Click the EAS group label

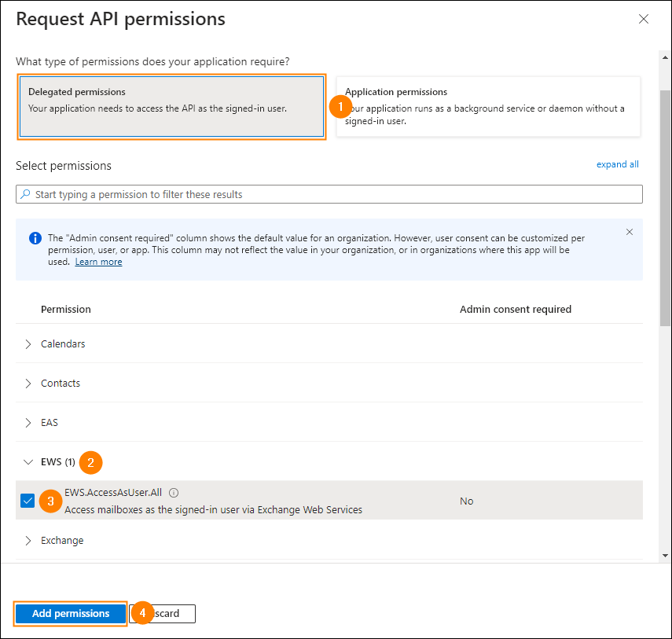tap(50, 423)
